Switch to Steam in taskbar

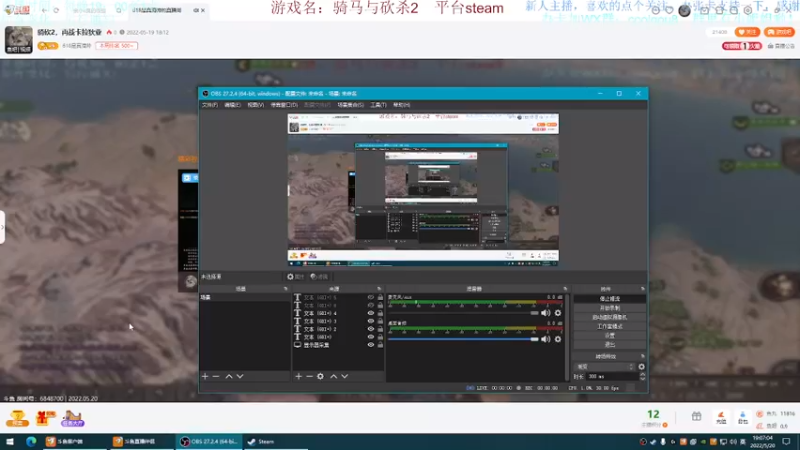pyautogui.click(x=276, y=441)
